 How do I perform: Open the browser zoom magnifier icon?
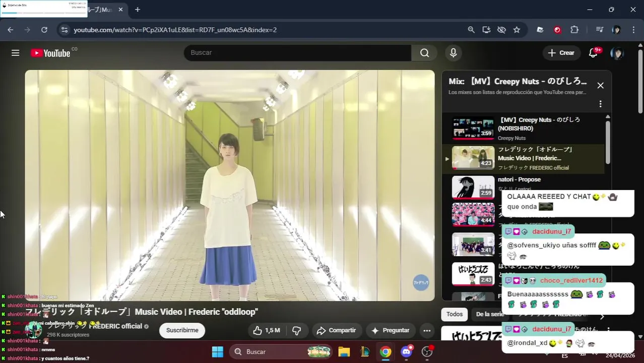471,30
